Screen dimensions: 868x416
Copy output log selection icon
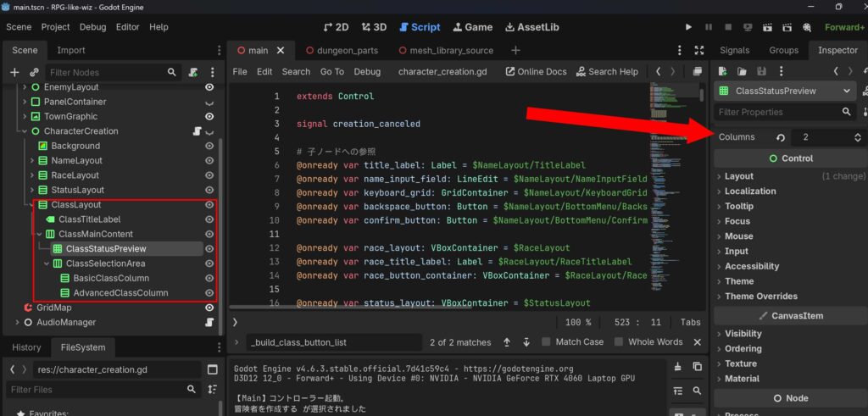(697, 366)
